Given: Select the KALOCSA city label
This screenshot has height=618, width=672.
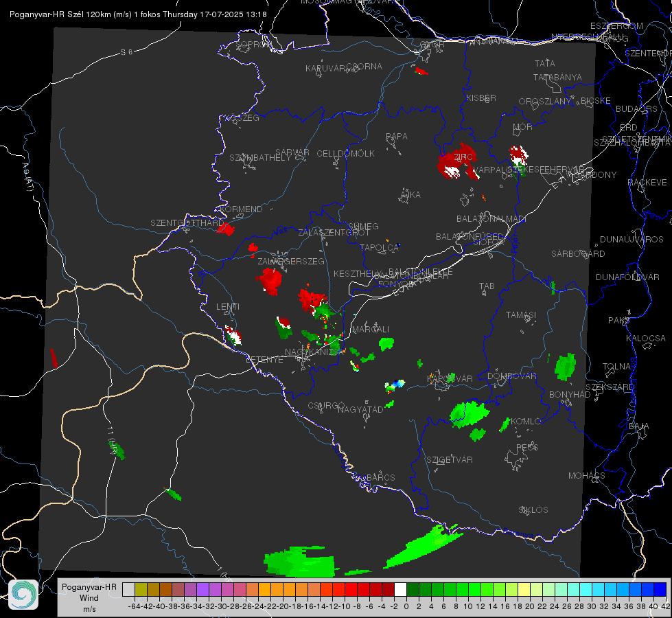Looking at the screenshot, I should (x=646, y=339).
